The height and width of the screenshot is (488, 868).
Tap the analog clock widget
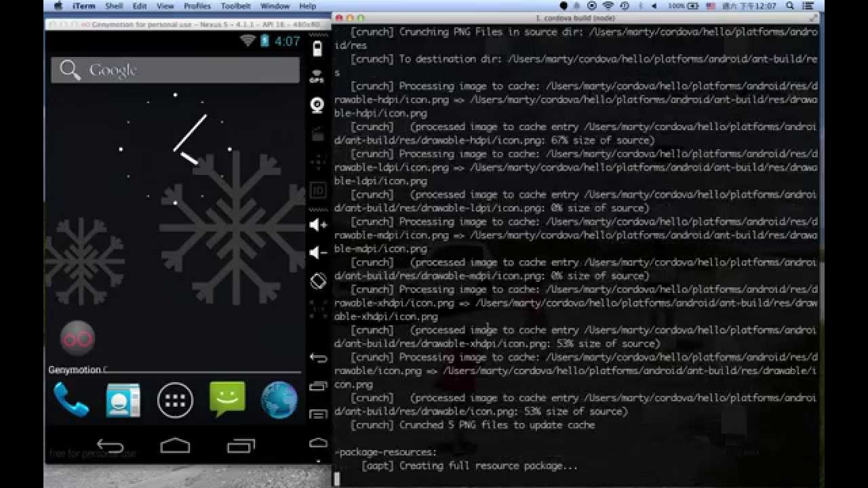coord(175,149)
